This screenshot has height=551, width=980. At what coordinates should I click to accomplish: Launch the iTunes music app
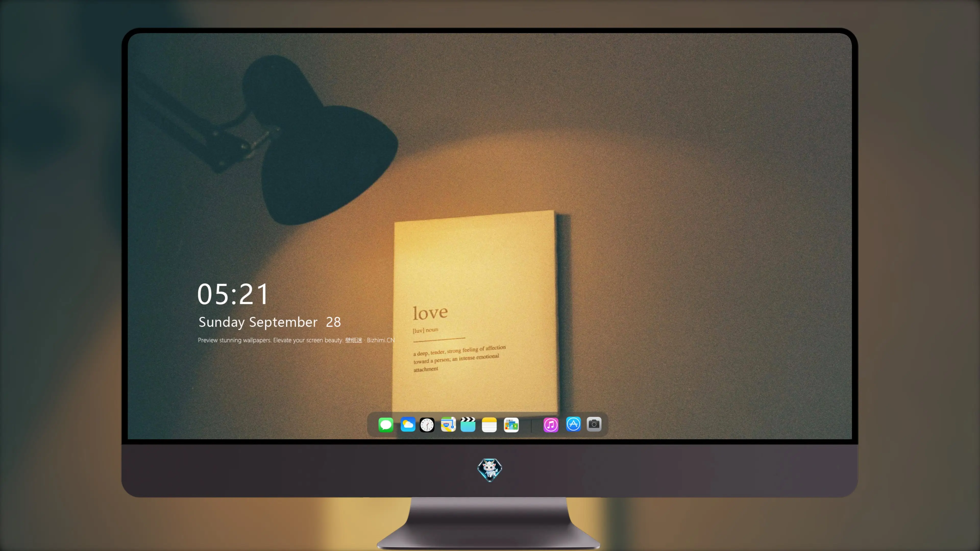pos(551,425)
